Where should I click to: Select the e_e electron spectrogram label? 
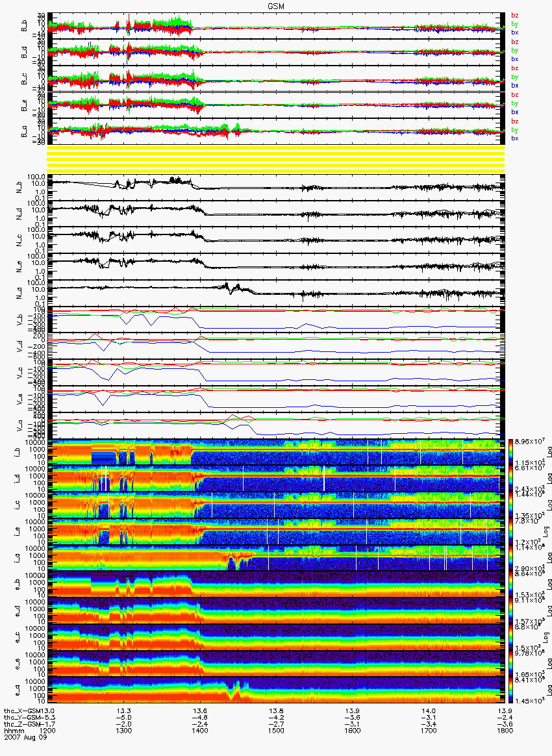point(18,663)
